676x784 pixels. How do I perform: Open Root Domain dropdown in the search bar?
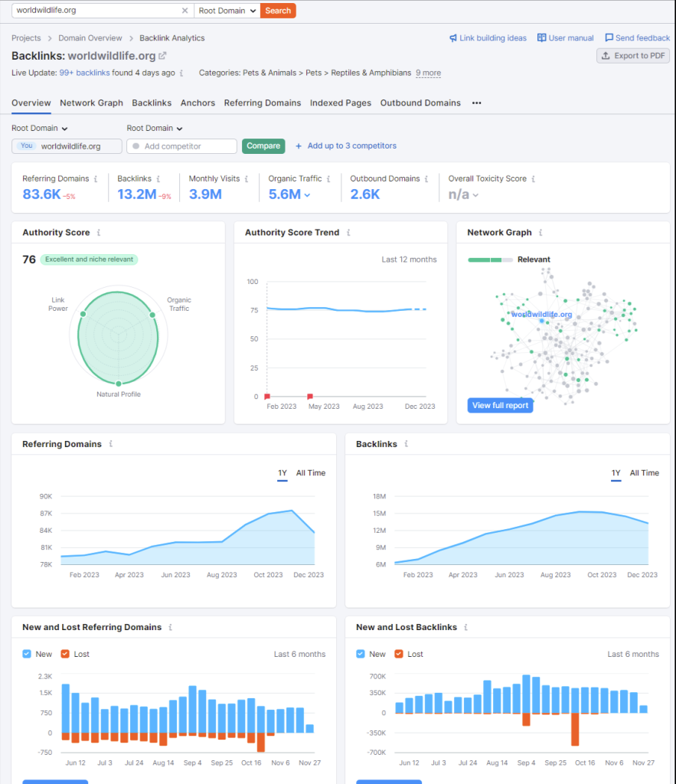227,11
